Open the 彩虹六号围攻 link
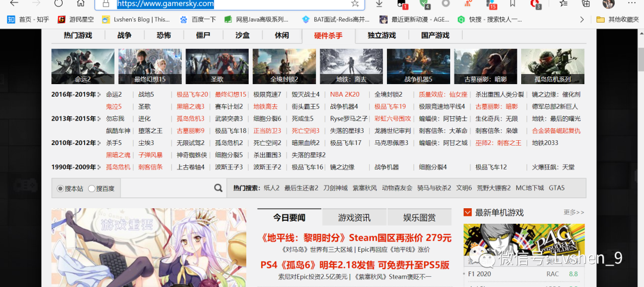The width and height of the screenshot is (644, 287). [392, 119]
